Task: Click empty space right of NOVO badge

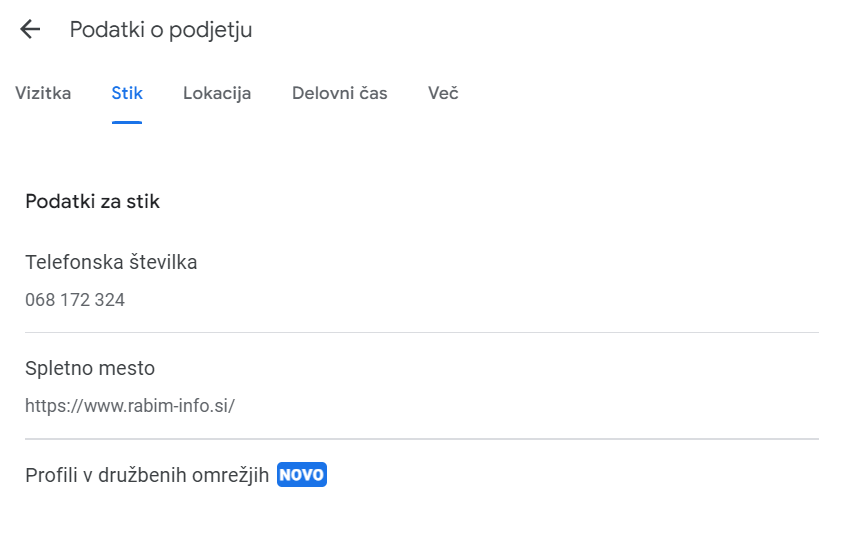Action: tap(570, 475)
